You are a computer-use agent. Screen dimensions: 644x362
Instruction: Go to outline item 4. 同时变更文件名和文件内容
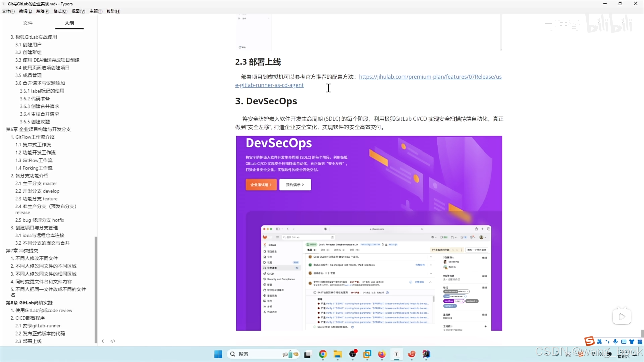41,282
